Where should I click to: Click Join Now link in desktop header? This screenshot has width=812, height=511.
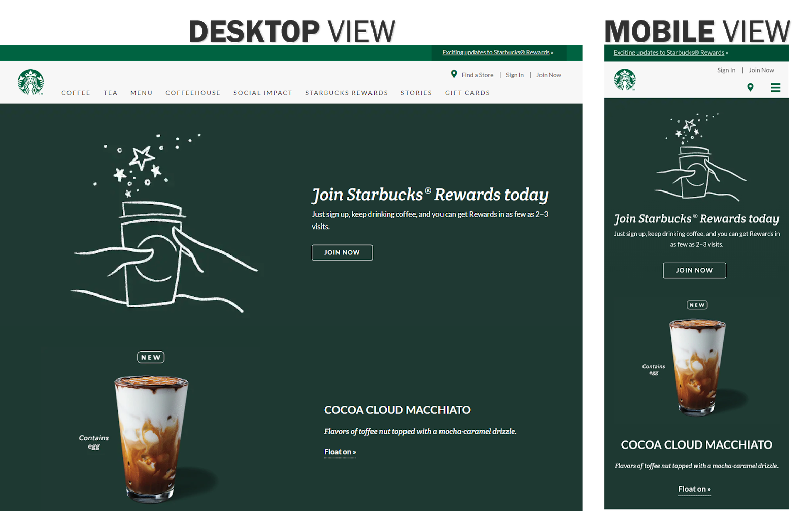(549, 75)
